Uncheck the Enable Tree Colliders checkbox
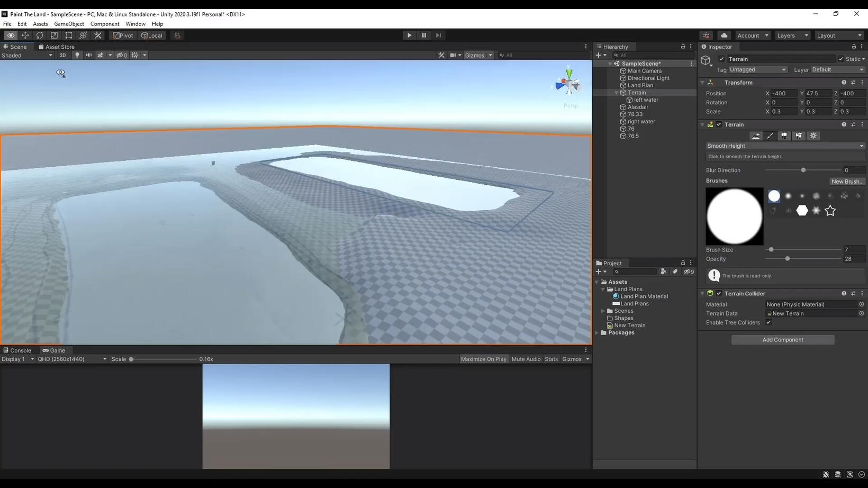868x488 pixels. pyautogui.click(x=768, y=322)
